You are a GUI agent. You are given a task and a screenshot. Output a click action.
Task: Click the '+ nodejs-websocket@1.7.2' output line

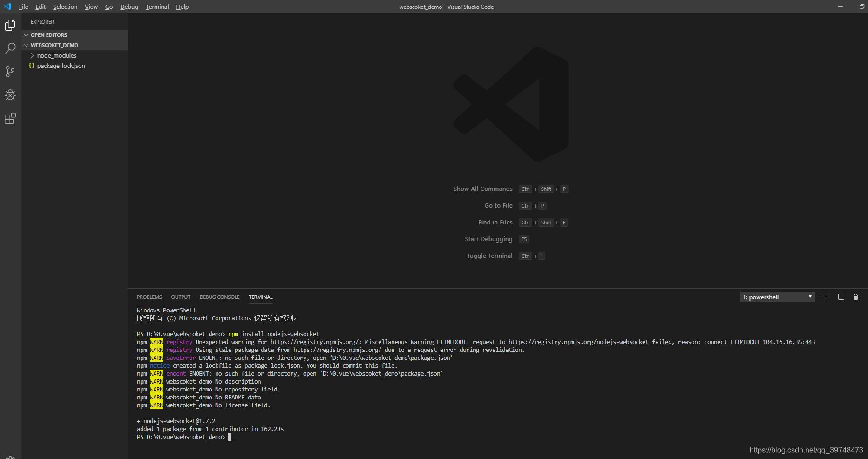[176, 421]
